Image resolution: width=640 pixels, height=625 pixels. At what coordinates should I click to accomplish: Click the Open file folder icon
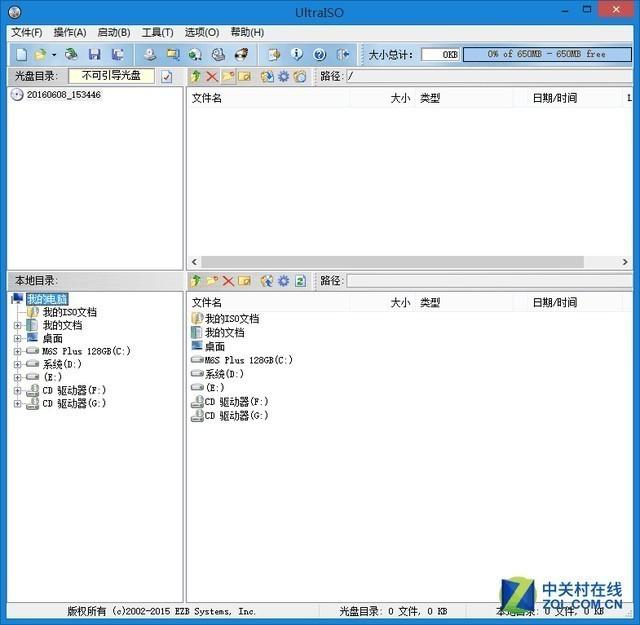40,54
